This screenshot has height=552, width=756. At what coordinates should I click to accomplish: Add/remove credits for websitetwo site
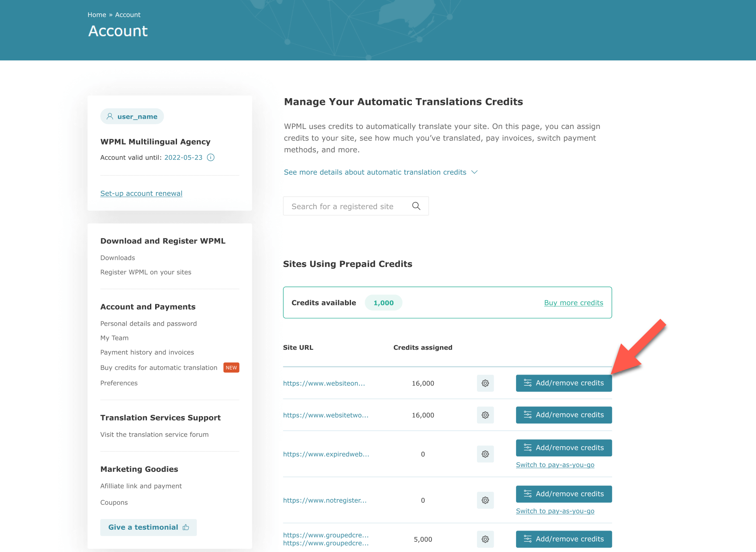564,415
